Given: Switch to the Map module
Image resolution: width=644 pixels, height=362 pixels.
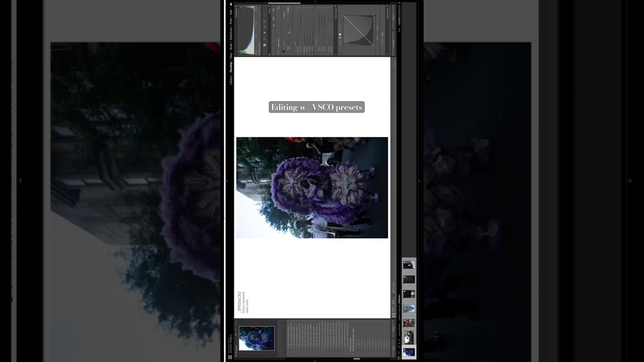Looking at the screenshot, I should click(x=231, y=56).
